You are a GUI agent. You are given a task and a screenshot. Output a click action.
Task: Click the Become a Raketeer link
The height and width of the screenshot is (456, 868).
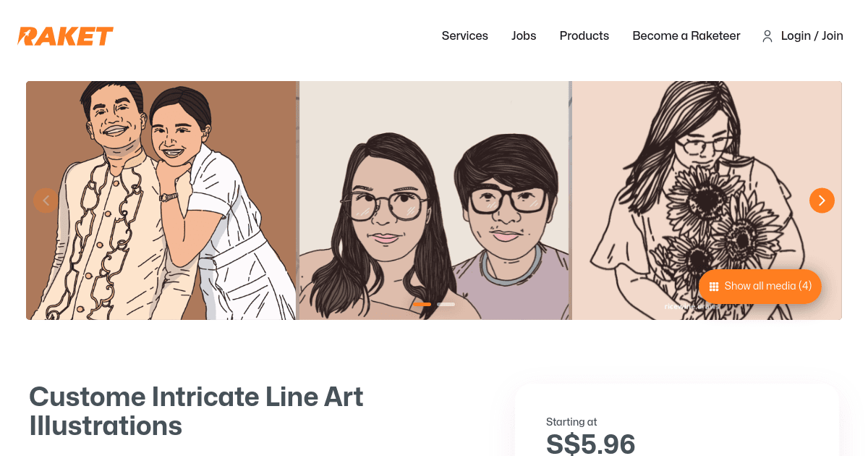(686, 35)
